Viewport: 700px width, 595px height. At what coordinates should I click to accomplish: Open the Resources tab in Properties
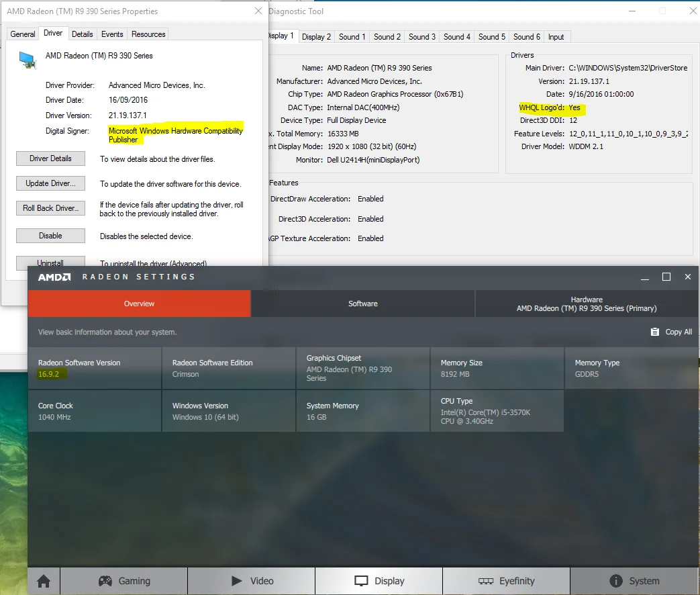(x=148, y=34)
